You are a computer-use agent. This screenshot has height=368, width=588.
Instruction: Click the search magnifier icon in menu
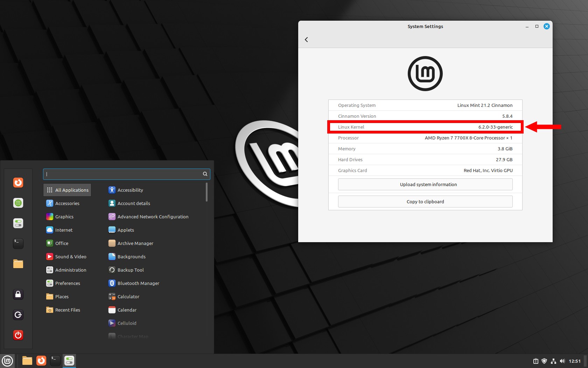click(205, 174)
